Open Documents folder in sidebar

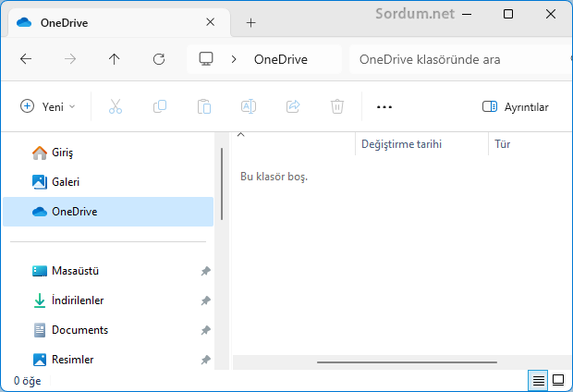pos(108,330)
